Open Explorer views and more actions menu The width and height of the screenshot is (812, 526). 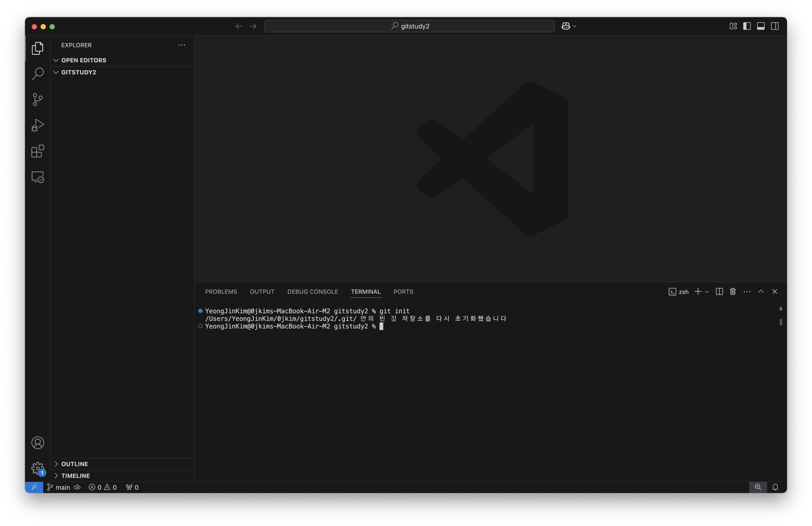tap(182, 45)
